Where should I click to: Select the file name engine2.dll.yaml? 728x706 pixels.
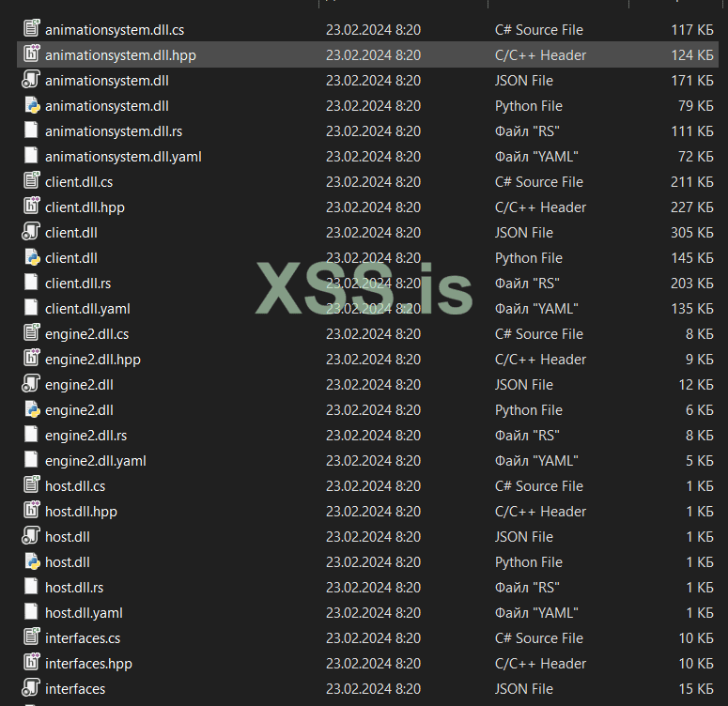click(96, 461)
